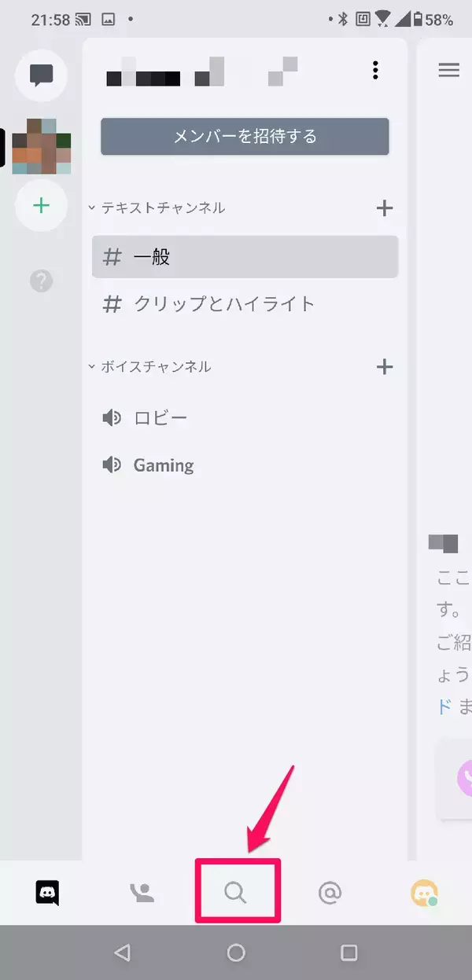This screenshot has width=472, height=980.
Task: Open the mentions tab
Action: point(330,892)
